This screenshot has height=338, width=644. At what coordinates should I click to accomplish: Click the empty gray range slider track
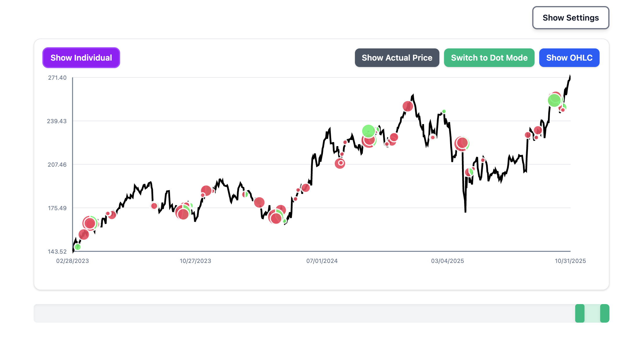(290, 313)
